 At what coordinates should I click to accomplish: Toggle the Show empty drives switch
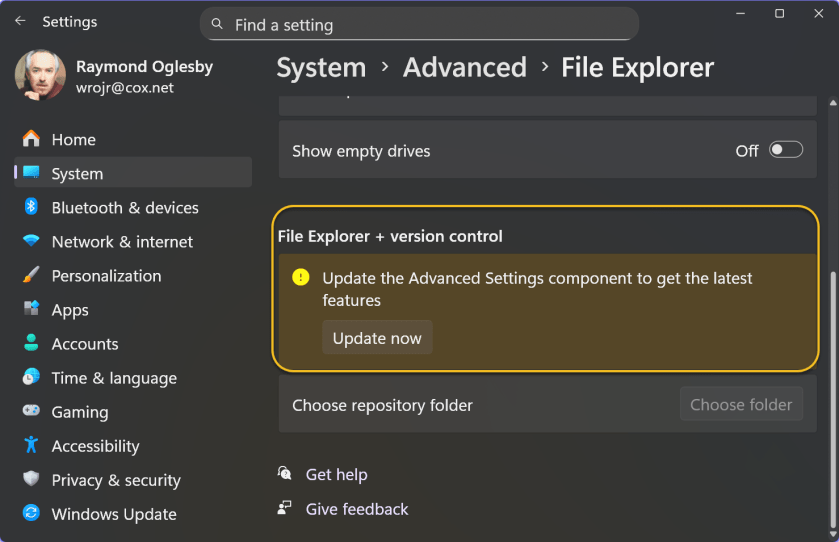(x=785, y=150)
